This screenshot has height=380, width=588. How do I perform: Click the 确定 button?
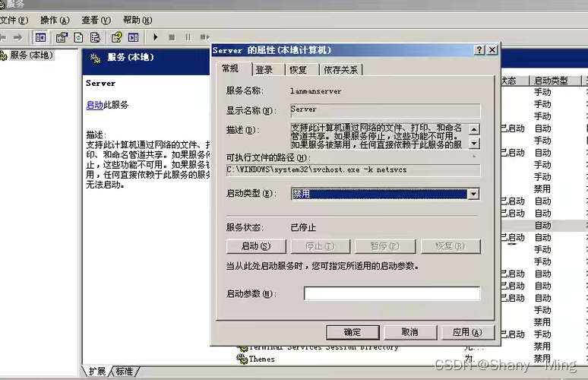click(x=352, y=332)
